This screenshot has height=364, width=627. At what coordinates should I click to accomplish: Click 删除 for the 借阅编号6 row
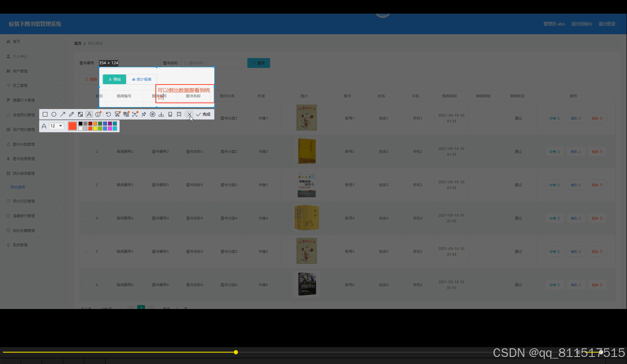pos(597,285)
